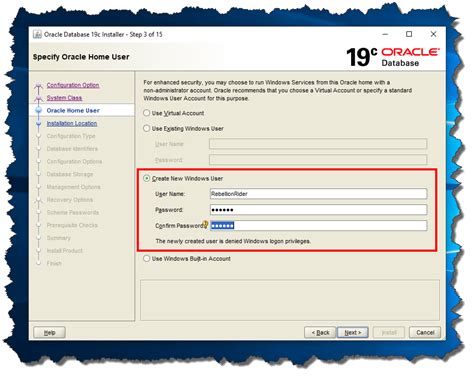Screen dimensions: 474x377
Task: Click the empty message area below options
Action: (x=290, y=300)
